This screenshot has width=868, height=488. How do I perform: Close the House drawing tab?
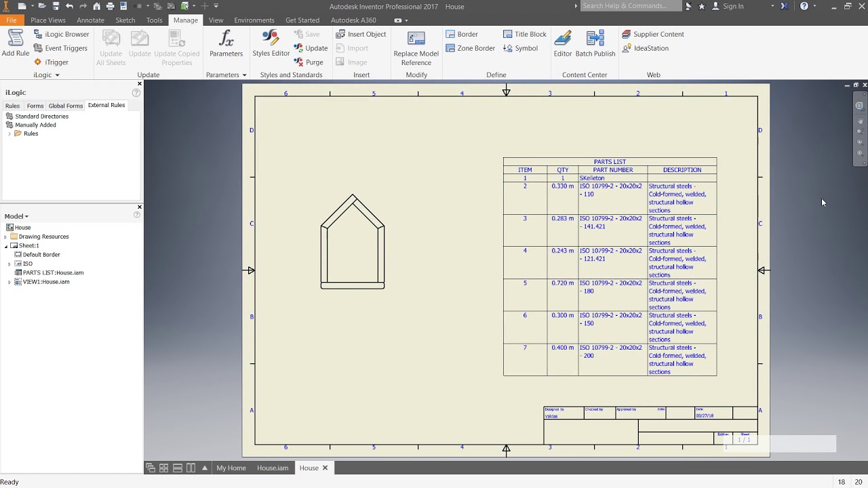point(325,468)
